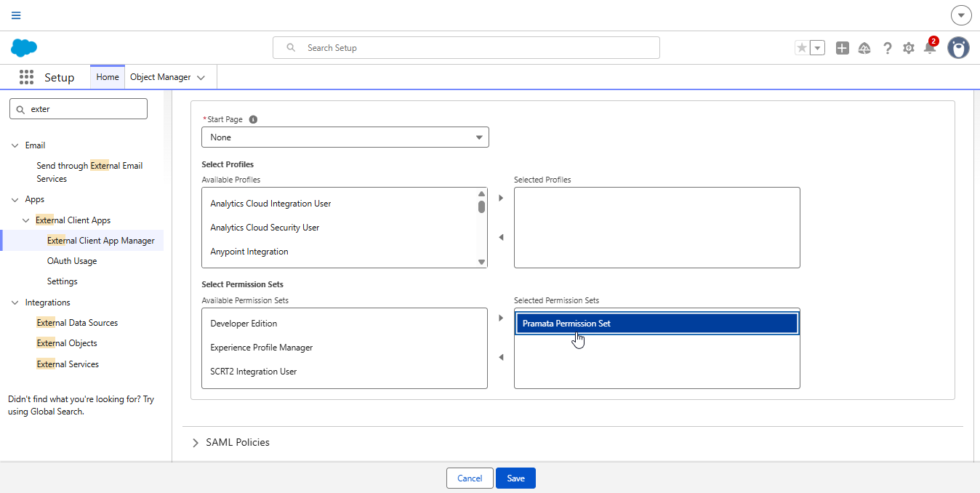The image size is (980, 493).
Task: Open the notifications bell
Action: point(930,48)
